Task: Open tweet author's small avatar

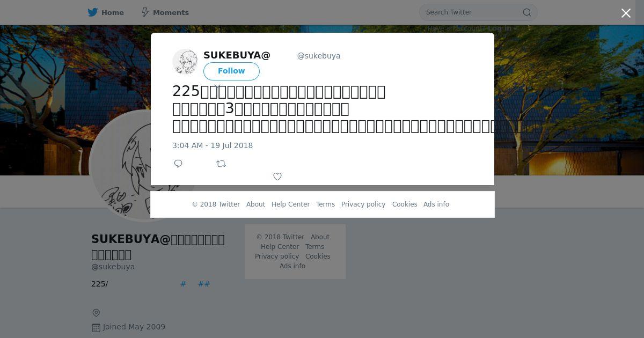Action: 185,62
